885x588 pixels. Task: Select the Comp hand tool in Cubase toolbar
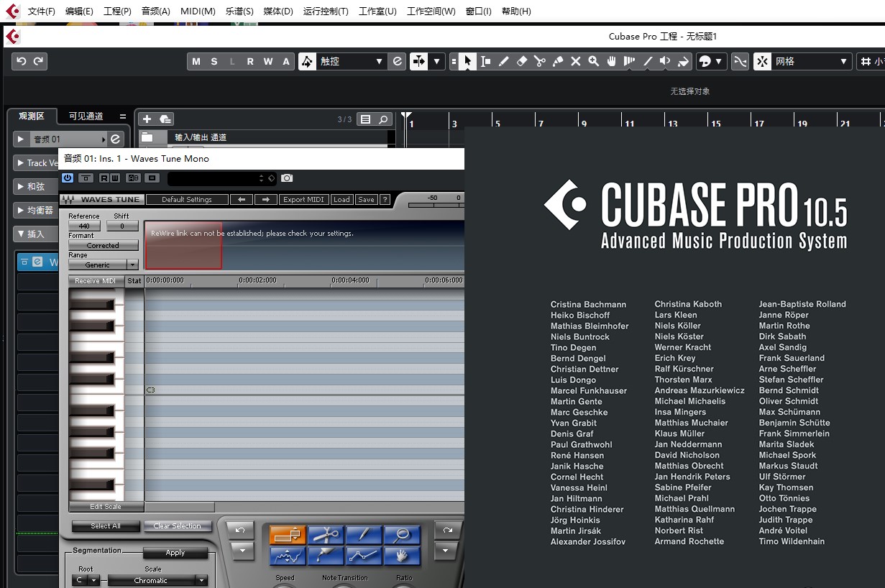pyautogui.click(x=612, y=62)
